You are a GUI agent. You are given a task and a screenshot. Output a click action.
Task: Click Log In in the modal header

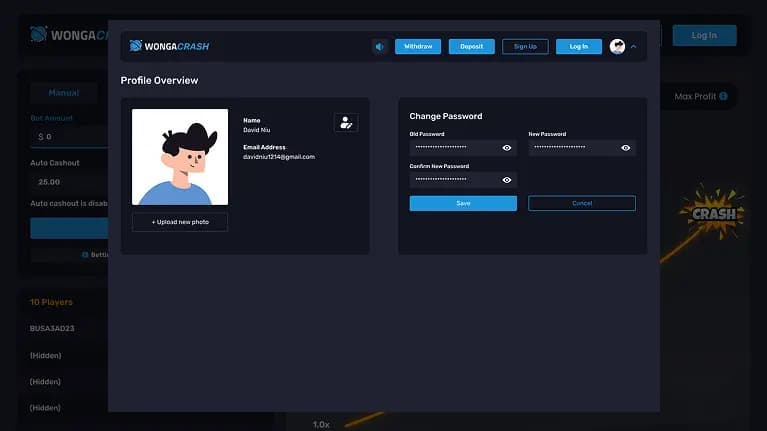[x=578, y=46]
